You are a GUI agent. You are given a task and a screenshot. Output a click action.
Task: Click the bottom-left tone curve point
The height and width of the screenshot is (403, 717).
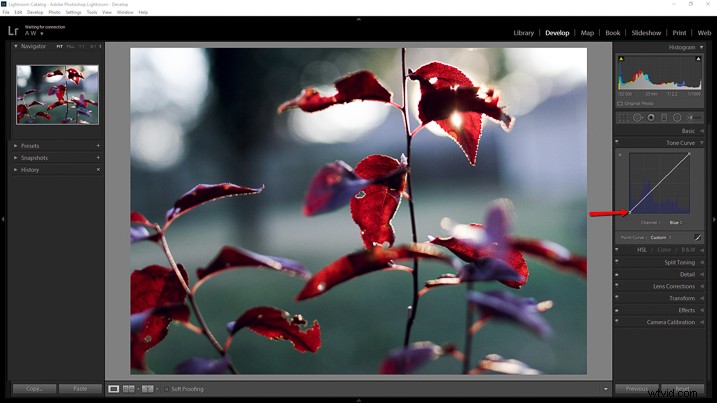point(630,213)
